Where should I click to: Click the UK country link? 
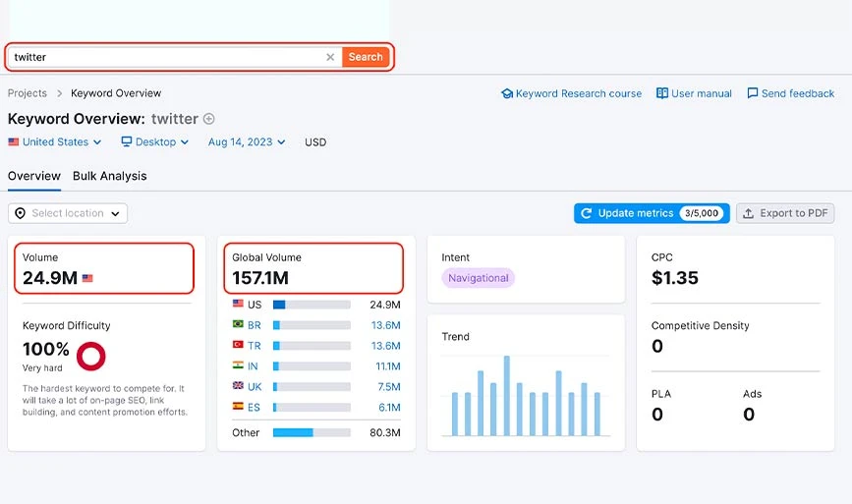255,387
